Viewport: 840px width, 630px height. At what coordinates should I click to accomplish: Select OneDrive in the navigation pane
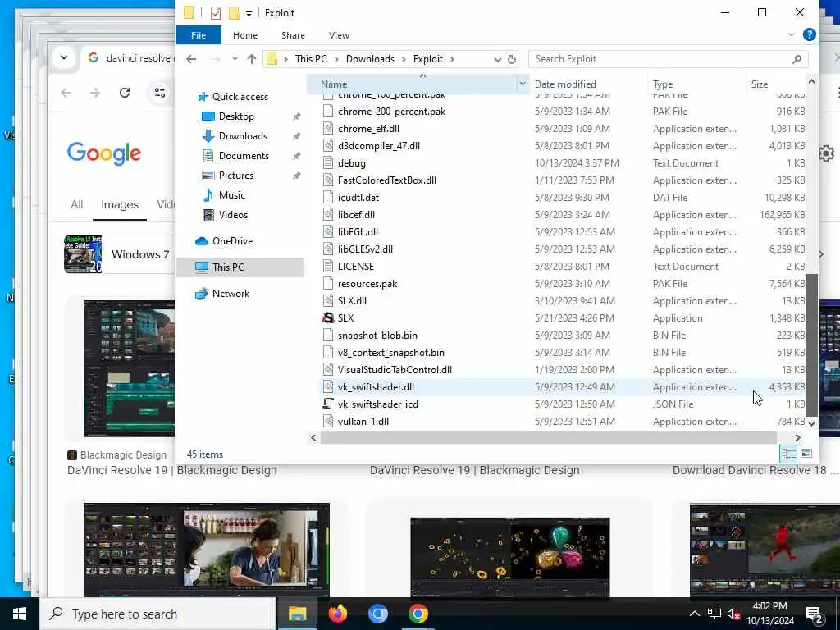(x=232, y=241)
